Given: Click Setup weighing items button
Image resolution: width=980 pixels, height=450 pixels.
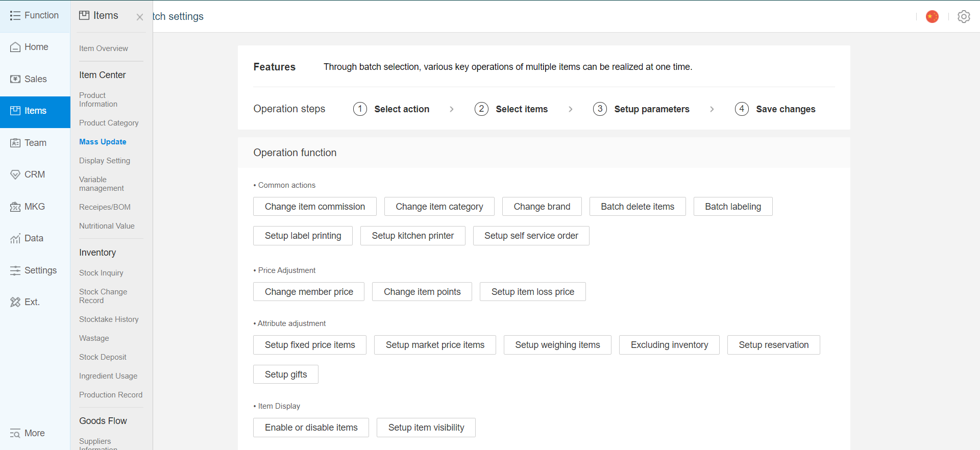Looking at the screenshot, I should coord(557,345).
